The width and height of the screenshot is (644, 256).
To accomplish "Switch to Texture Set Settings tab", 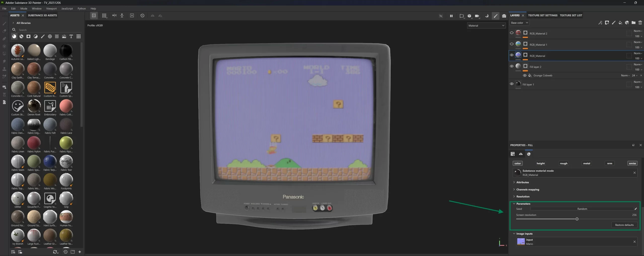I will coord(543,15).
